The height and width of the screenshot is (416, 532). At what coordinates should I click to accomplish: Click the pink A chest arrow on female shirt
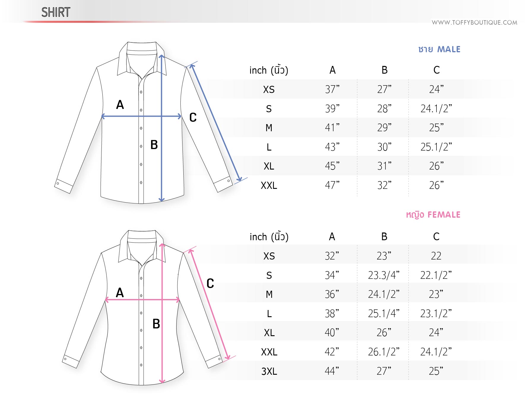pos(142,300)
